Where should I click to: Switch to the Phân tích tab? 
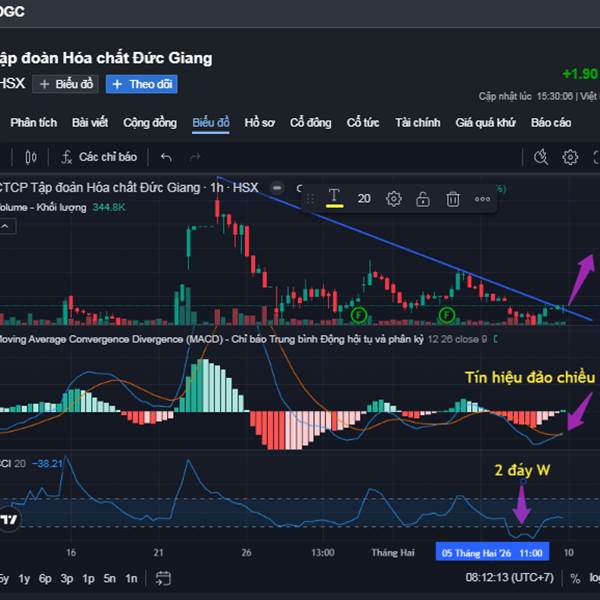point(34,122)
